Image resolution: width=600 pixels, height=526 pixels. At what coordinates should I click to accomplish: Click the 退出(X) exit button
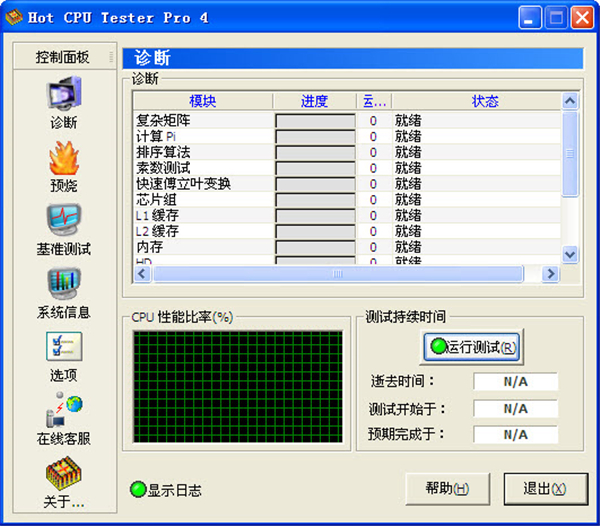545,489
